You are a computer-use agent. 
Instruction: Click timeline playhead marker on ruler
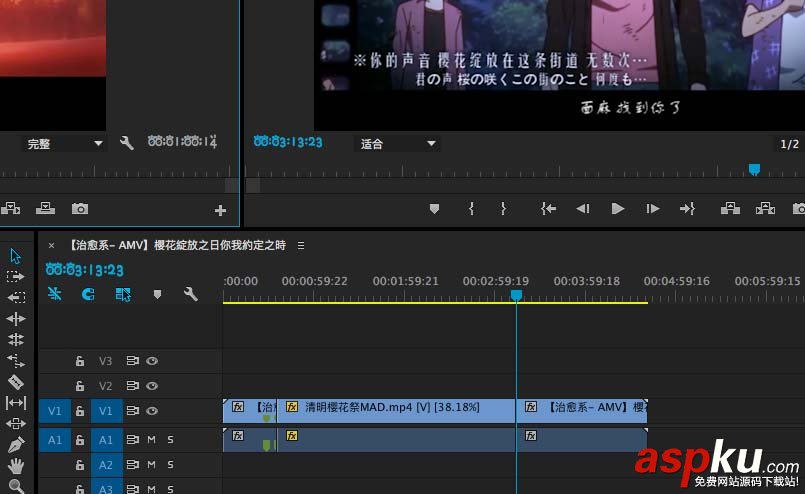point(516,295)
